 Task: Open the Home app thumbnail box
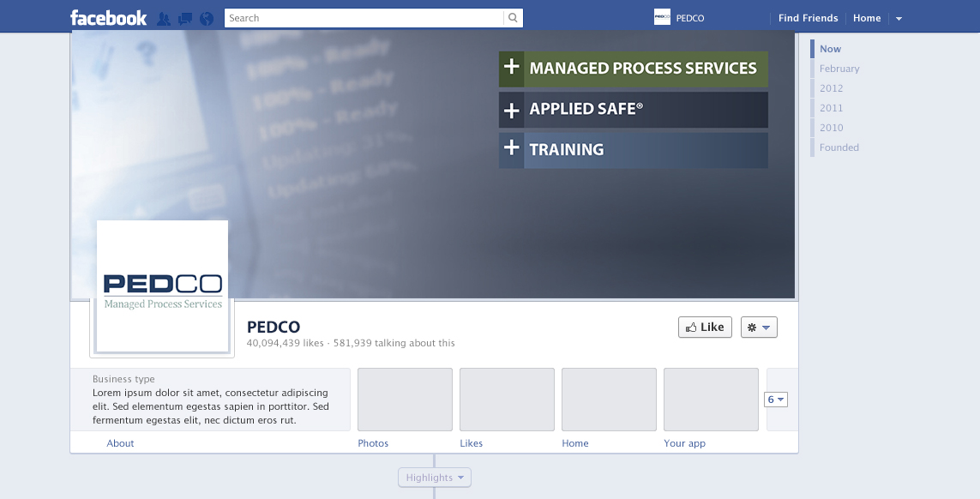tap(609, 400)
